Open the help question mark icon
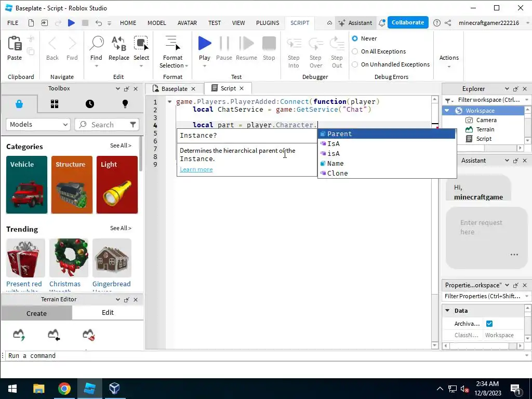The image size is (532, 399). [x=437, y=23]
